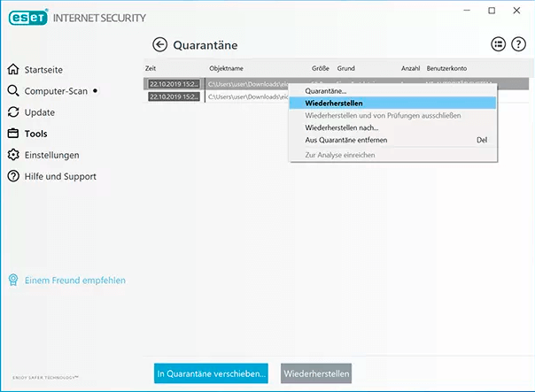Go back using the arrow next to Quarantäne
This screenshot has width=535, height=392.
(x=159, y=44)
